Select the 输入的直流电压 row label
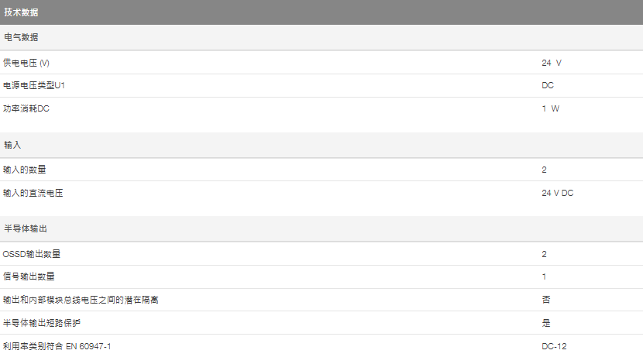 [33, 193]
